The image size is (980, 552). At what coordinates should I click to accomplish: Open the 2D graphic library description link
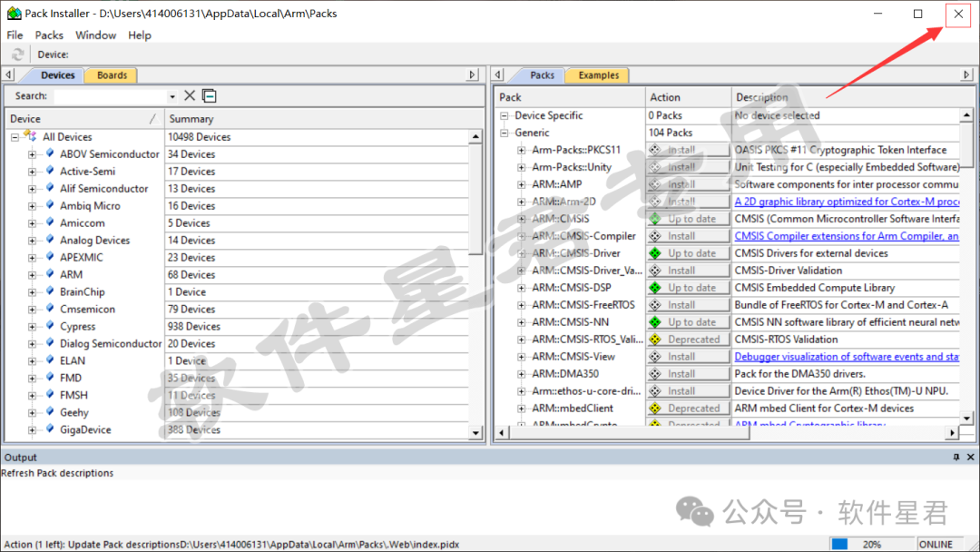tap(847, 202)
